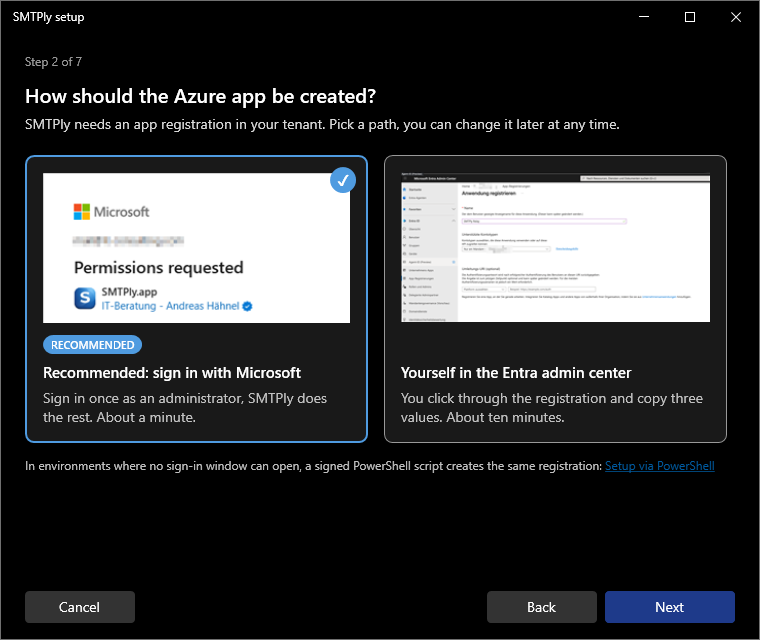
Task: Click the SMTPly setup window title
Action: [x=48, y=17]
